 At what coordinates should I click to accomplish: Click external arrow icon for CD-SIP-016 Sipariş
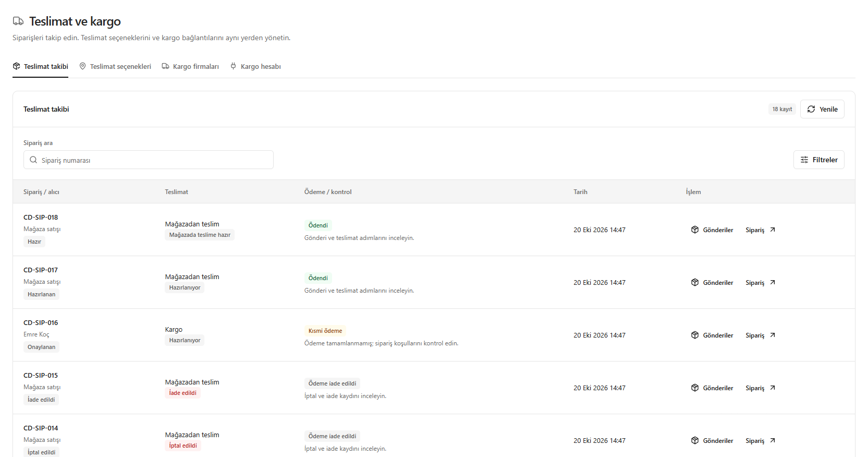click(x=773, y=335)
